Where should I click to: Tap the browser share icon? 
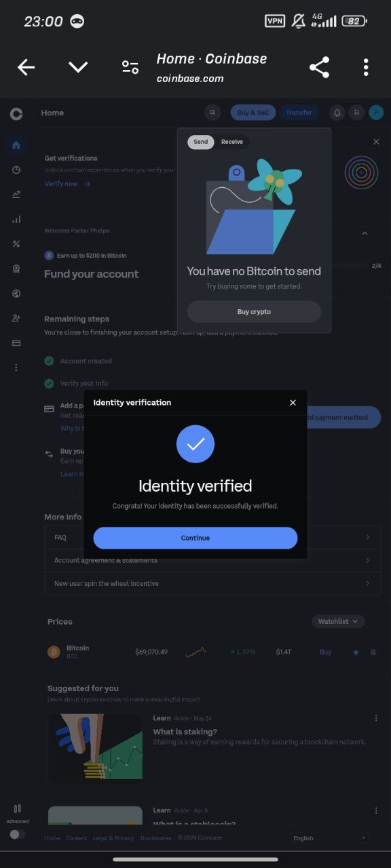click(x=319, y=67)
